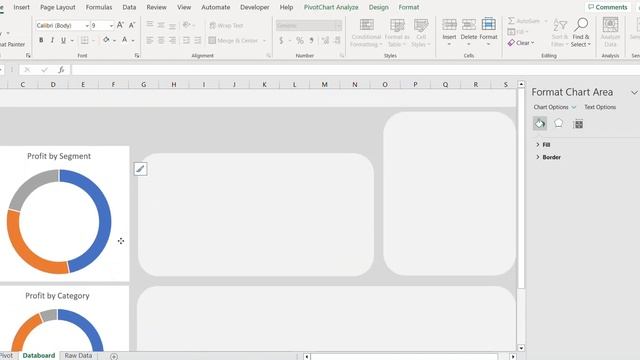Increase font size with the large A icon
The width and height of the screenshot is (640, 360).
[x=120, y=25]
